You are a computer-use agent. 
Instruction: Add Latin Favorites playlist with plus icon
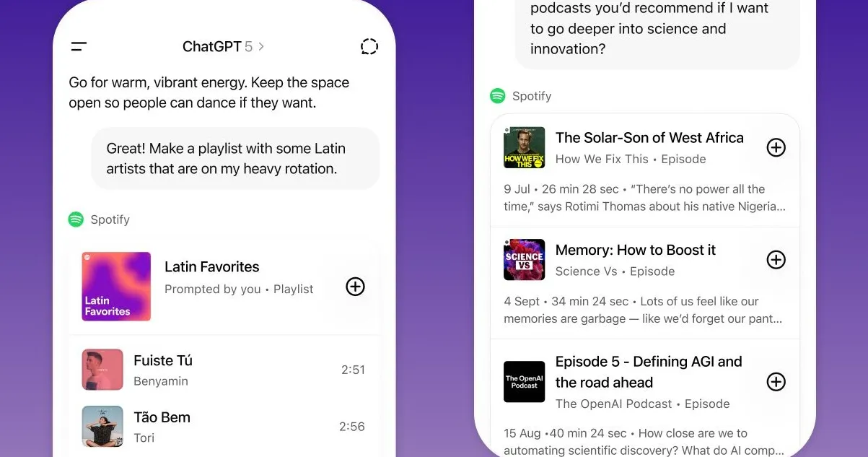pos(355,287)
